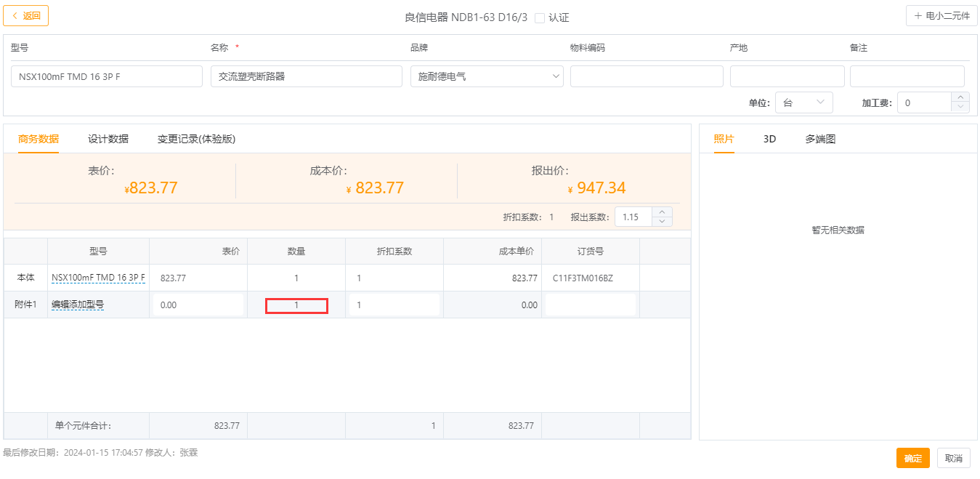980x479 pixels.
Task: Click the 附件1 数量 quantity field
Action: [x=296, y=306]
